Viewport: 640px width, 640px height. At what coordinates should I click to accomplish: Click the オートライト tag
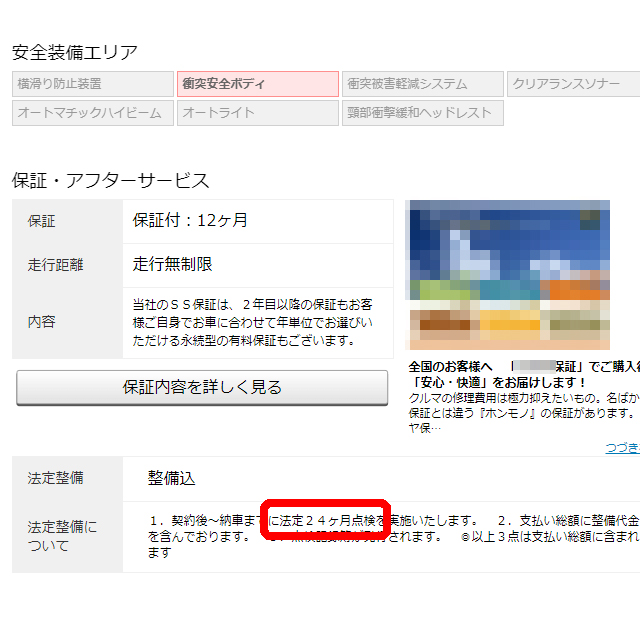(258, 113)
